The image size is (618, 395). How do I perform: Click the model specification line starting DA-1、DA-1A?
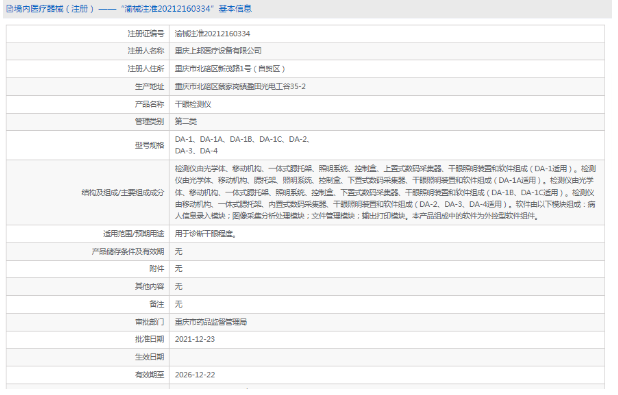(242, 139)
